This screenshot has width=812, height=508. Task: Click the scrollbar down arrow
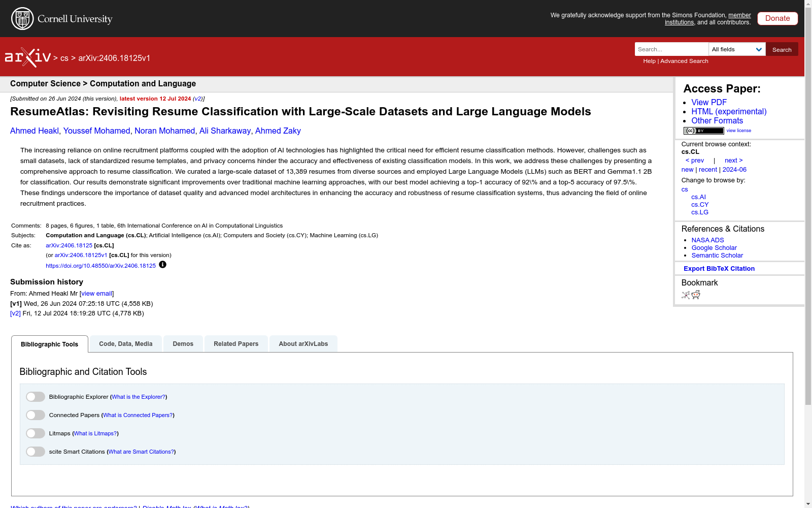pos(808,504)
